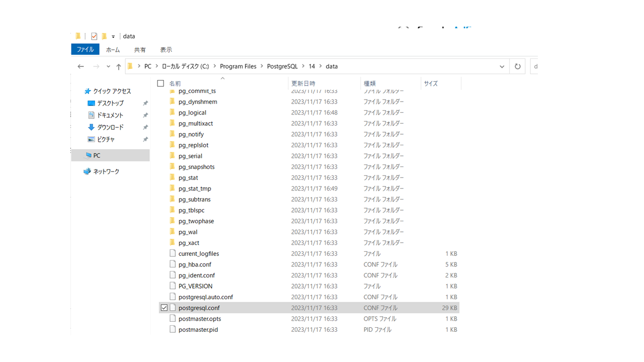Image resolution: width=644 pixels, height=362 pixels.
Task: Check the select-all checkbox above the file list
Action: point(160,83)
